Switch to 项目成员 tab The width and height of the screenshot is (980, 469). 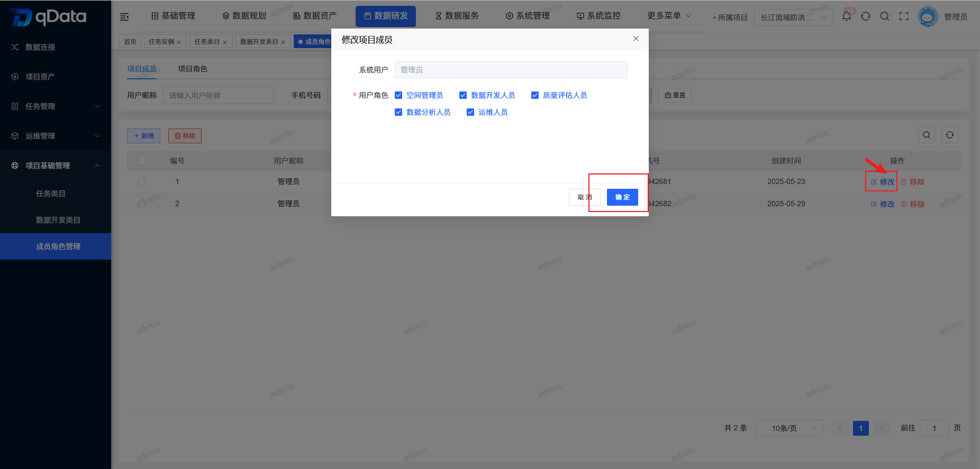click(142, 69)
